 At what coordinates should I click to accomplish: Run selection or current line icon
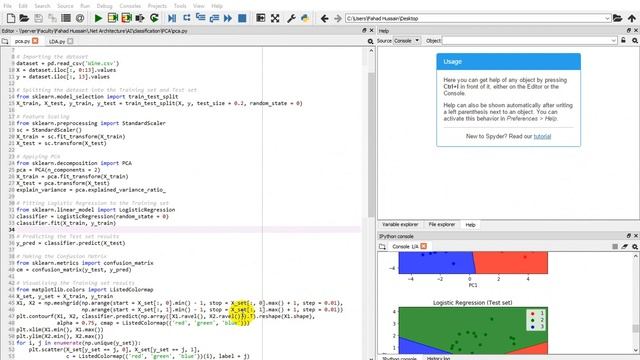tap(140, 18)
